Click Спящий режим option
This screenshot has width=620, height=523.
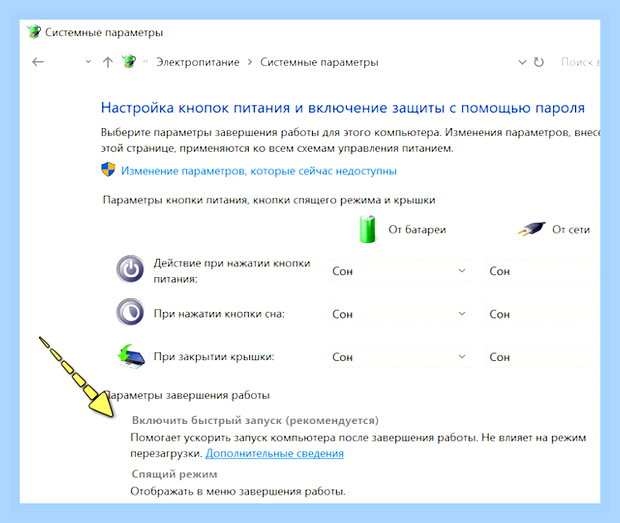(x=174, y=474)
